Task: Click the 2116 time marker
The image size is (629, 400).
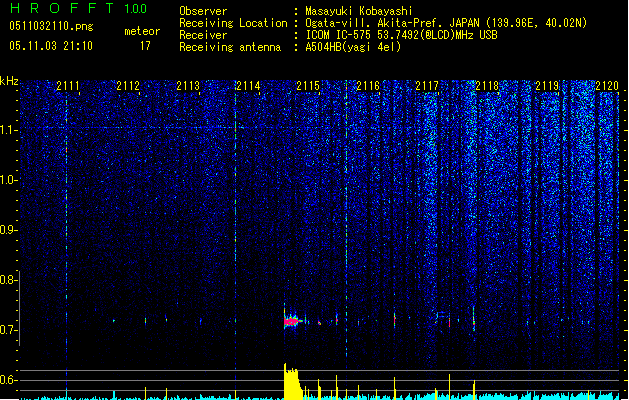Action: pos(368,86)
